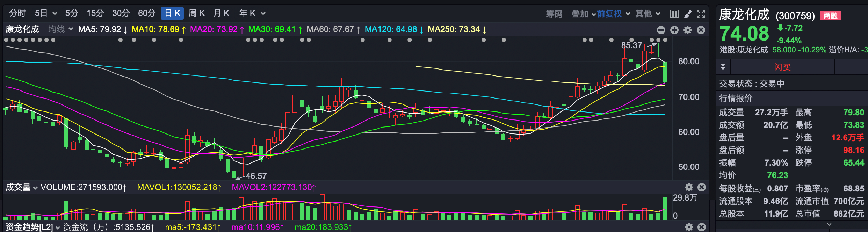This screenshot has height=232, width=868.
Task: Click the 最低 value 73.83
Action: pos(854,125)
